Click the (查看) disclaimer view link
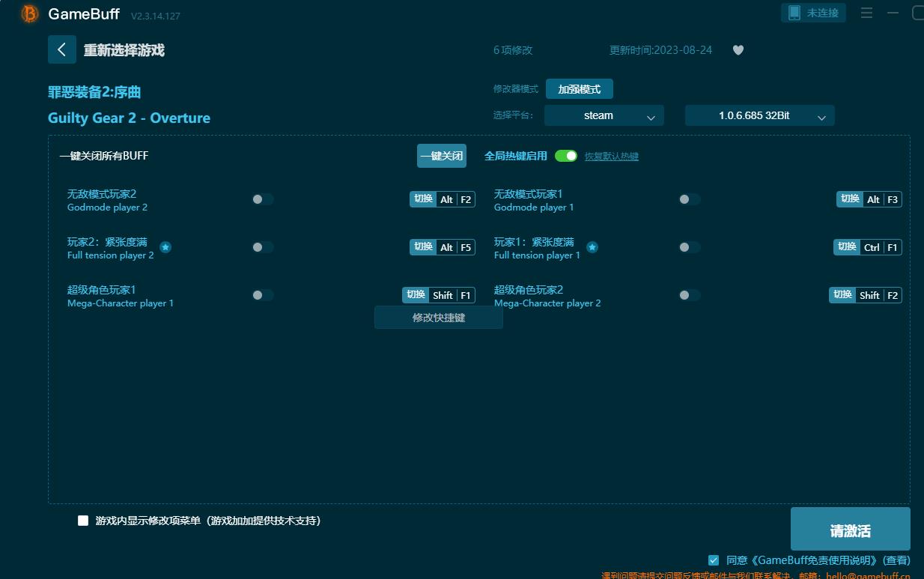The height and width of the screenshot is (579, 924). pyautogui.click(x=896, y=560)
